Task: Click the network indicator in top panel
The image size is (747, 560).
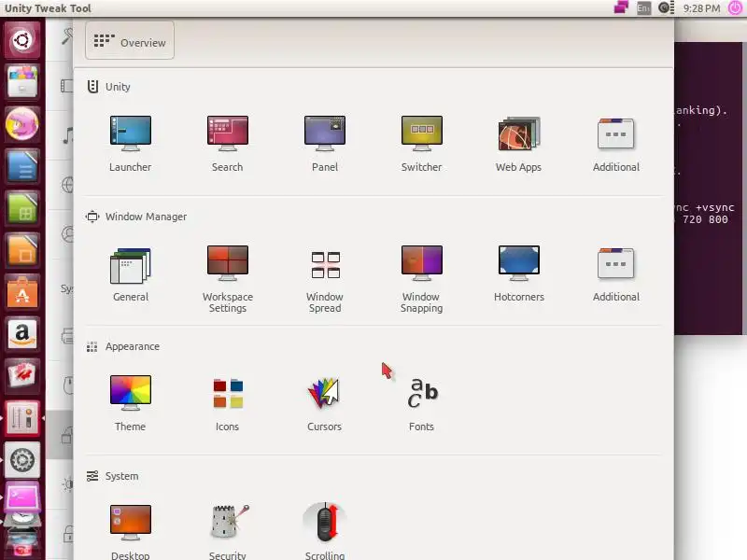Action: click(621, 7)
